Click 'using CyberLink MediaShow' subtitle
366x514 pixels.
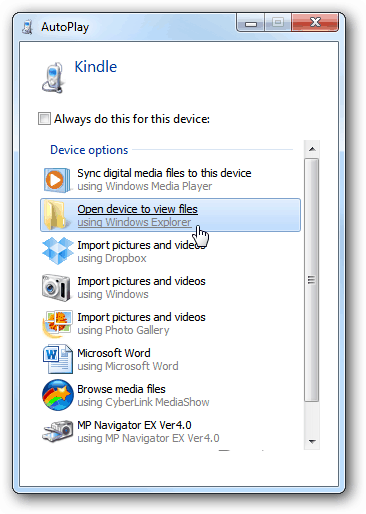tap(143, 402)
